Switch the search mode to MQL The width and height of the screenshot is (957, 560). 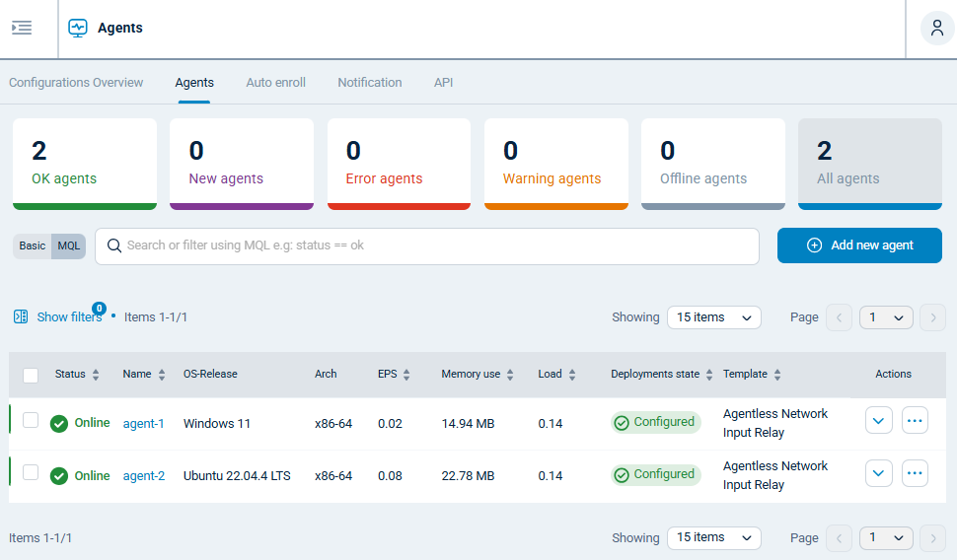pyautogui.click(x=68, y=245)
